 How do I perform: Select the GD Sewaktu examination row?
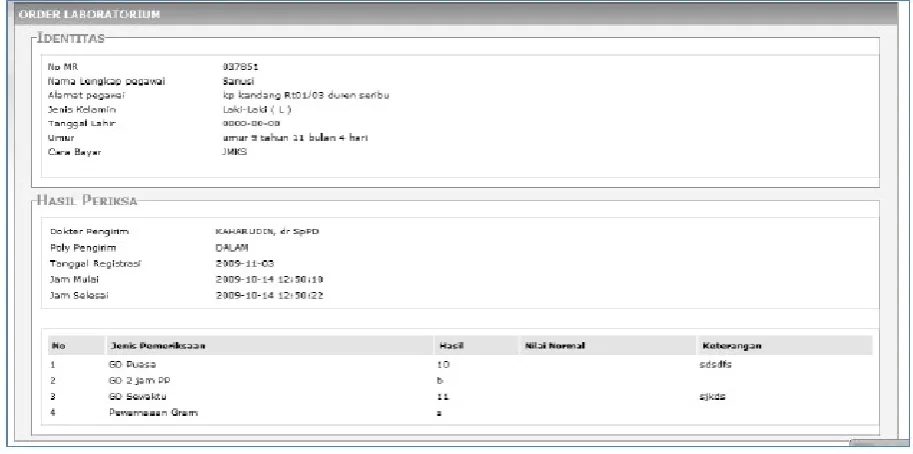point(460,397)
